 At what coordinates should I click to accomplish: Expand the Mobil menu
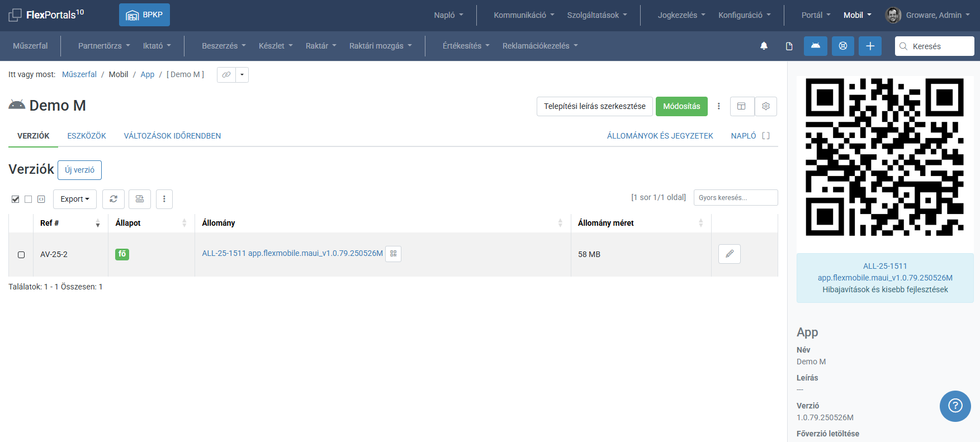pyautogui.click(x=858, y=15)
